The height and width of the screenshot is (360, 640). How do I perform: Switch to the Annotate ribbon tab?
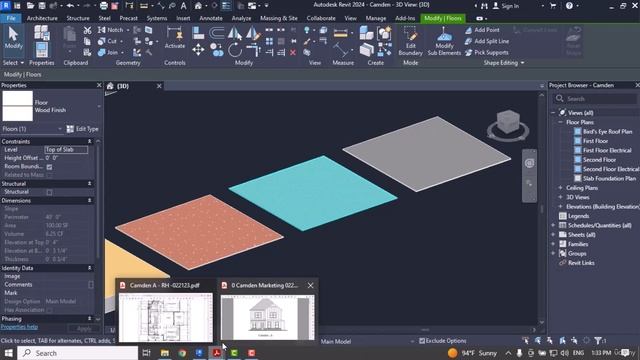211,18
